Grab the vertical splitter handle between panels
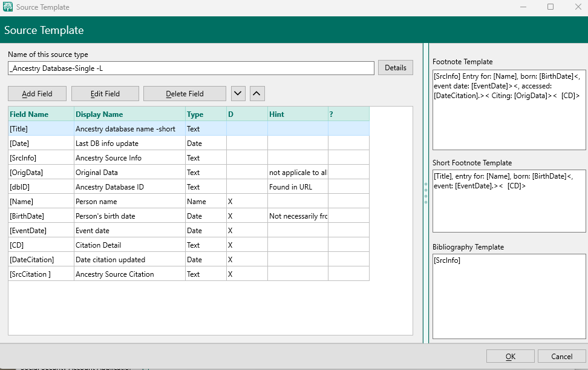The width and height of the screenshot is (588, 370). [426, 193]
